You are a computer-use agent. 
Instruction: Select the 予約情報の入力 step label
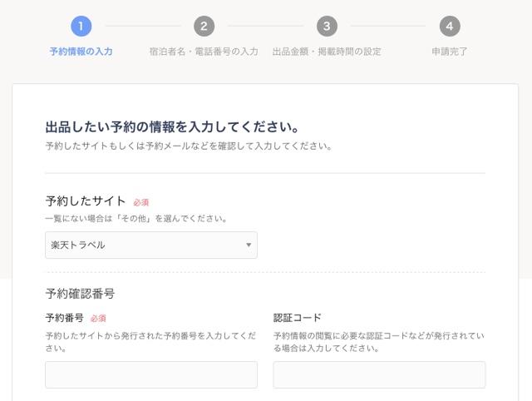[x=81, y=52]
